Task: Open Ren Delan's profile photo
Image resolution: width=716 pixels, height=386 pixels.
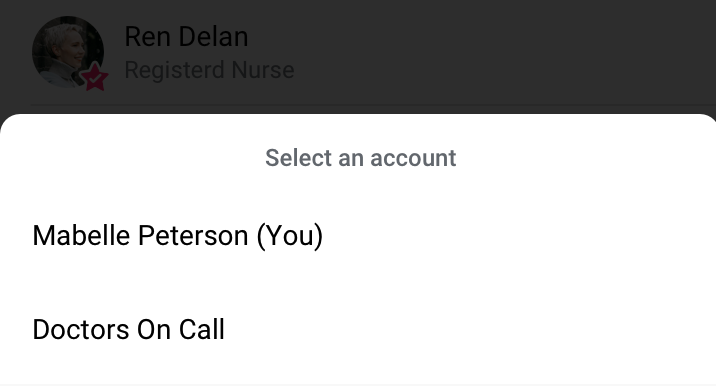Action: click(x=68, y=52)
